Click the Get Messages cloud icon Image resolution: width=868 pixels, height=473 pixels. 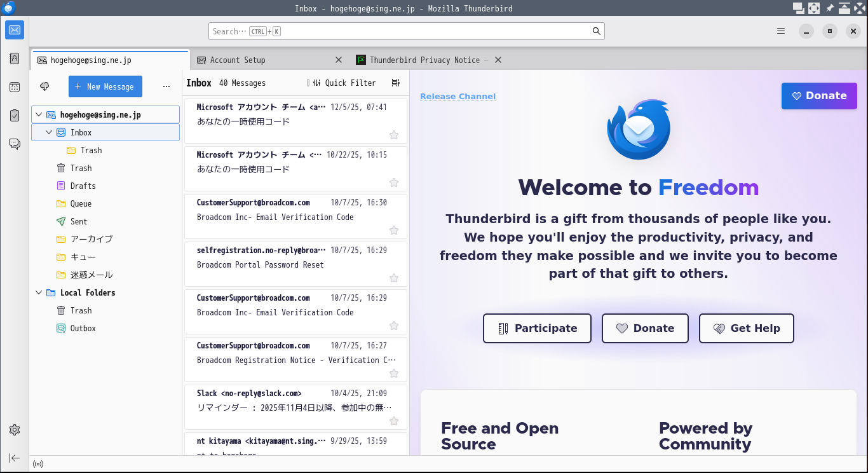click(x=44, y=86)
